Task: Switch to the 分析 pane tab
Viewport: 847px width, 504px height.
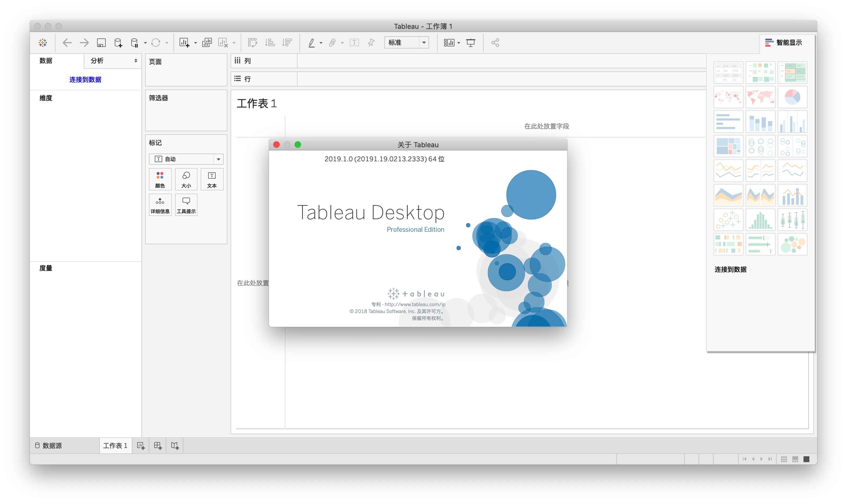Action: click(x=97, y=61)
